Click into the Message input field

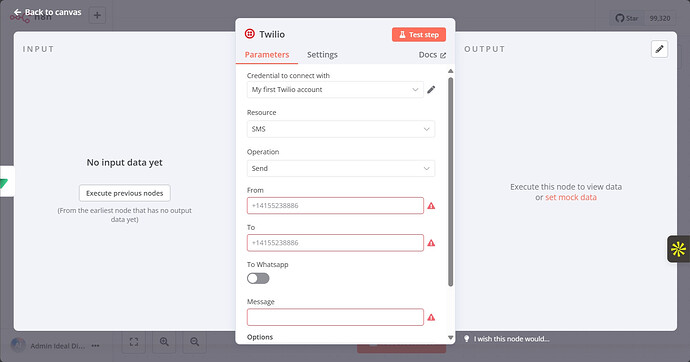click(x=335, y=317)
